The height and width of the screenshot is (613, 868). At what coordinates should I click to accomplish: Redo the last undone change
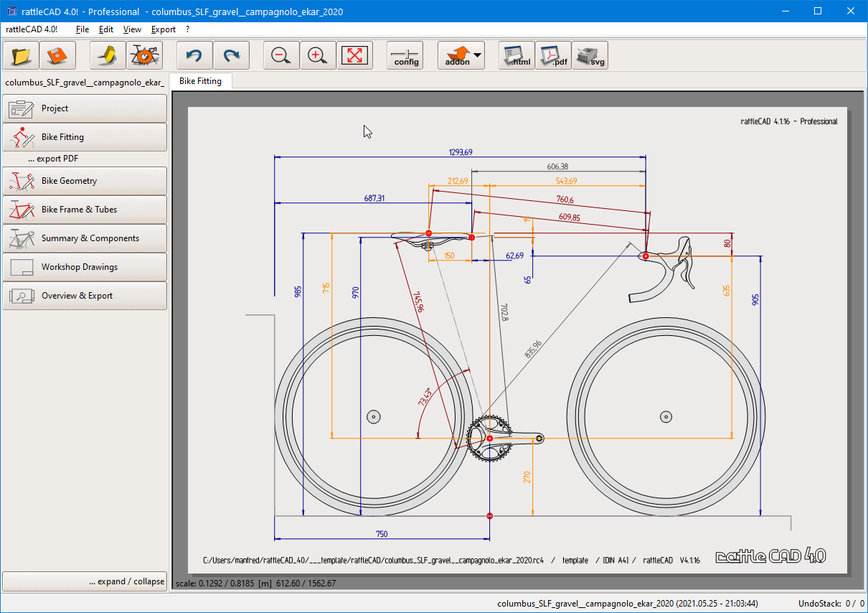[x=231, y=55]
